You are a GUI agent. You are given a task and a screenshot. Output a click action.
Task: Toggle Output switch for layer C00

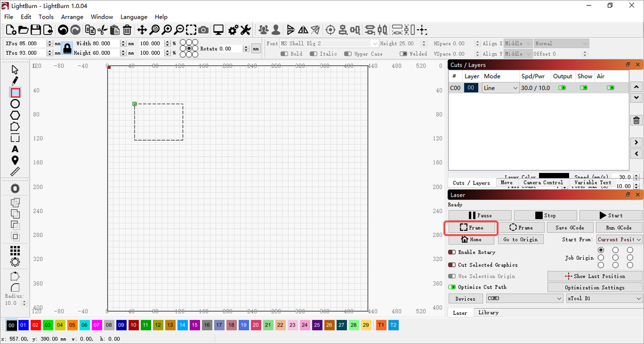click(x=562, y=88)
